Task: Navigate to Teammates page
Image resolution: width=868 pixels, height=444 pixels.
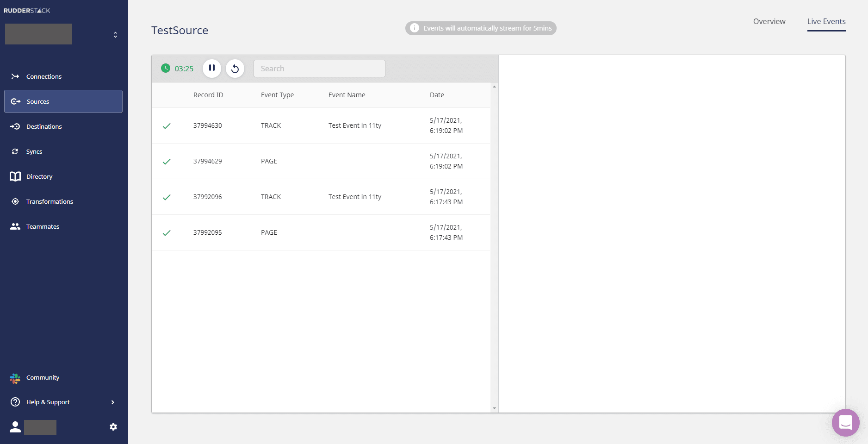Action: (x=43, y=226)
